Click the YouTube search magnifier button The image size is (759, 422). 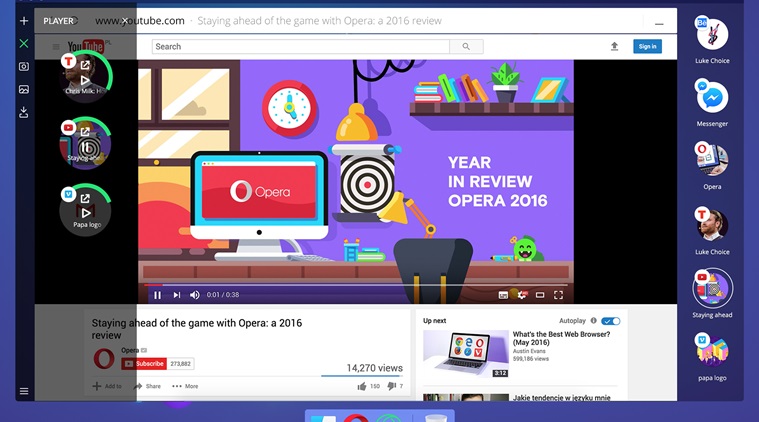tap(466, 46)
